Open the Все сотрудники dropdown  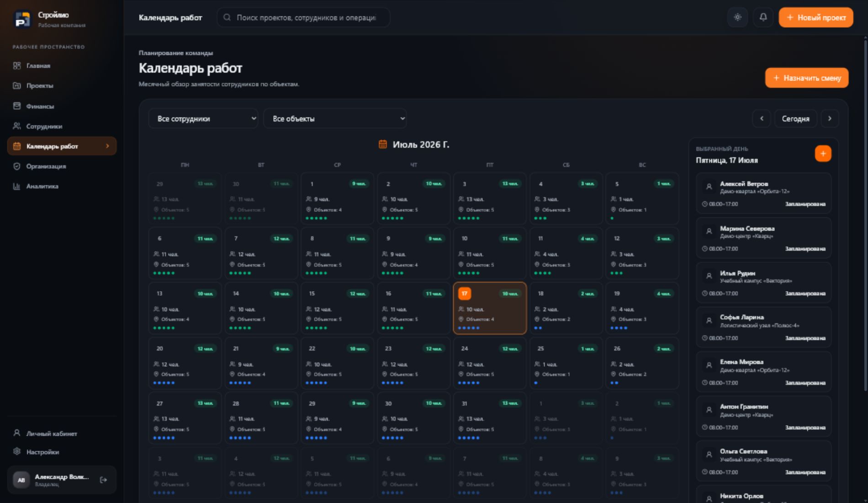tap(203, 119)
